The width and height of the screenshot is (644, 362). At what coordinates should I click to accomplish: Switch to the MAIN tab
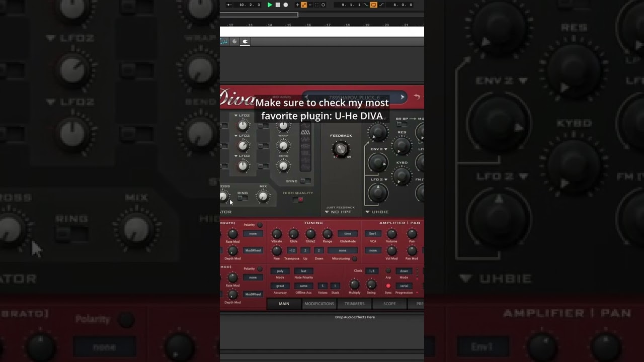[x=284, y=304]
